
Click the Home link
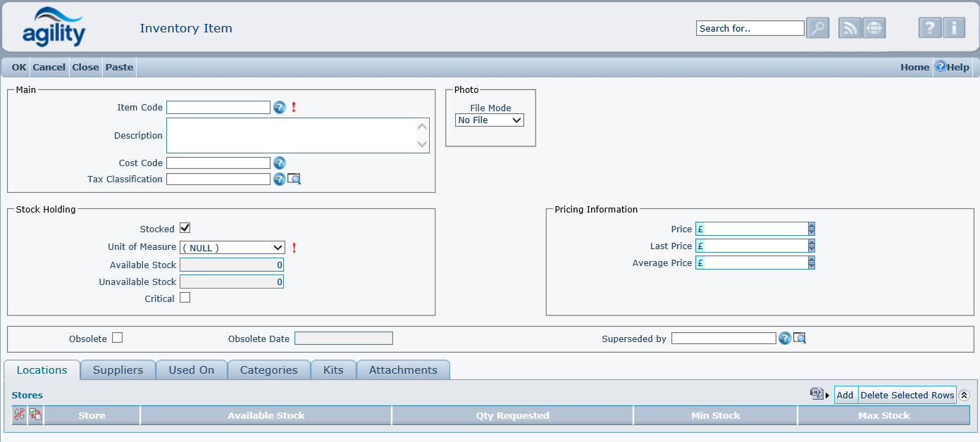pos(914,68)
